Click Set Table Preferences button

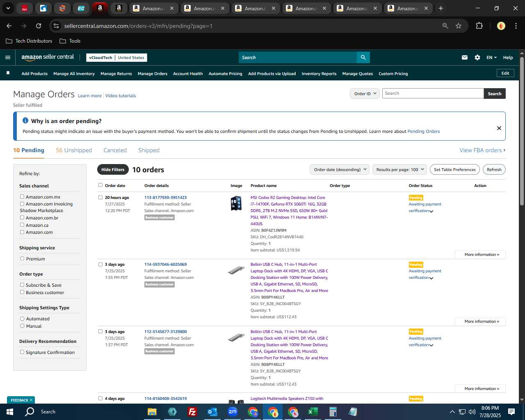tap(455, 169)
